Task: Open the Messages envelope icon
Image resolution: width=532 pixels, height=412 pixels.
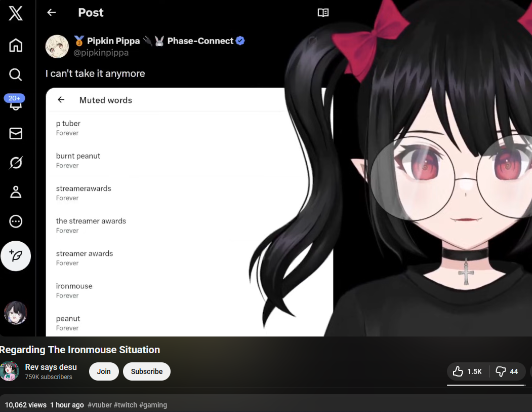Action: coord(16,133)
